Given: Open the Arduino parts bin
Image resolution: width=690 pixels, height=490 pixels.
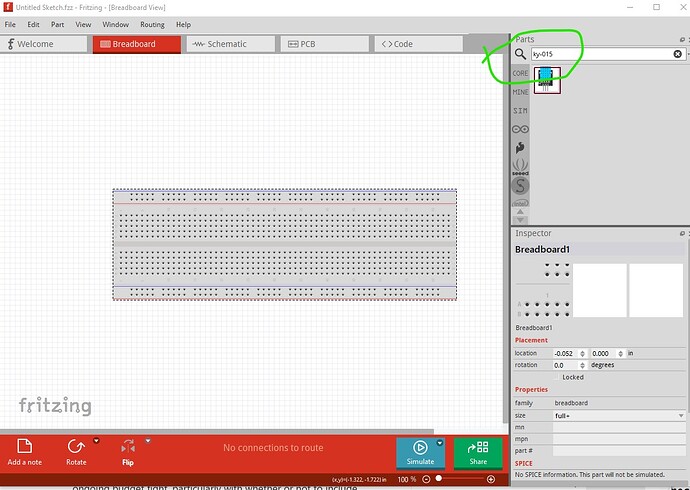Looking at the screenshot, I should tap(520, 129).
